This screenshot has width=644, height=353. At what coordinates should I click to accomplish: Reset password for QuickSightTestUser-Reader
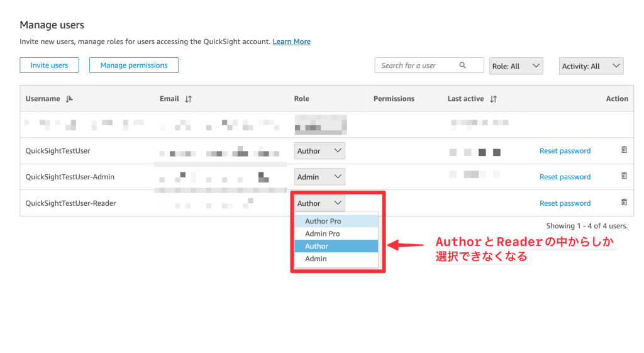pyautogui.click(x=565, y=203)
